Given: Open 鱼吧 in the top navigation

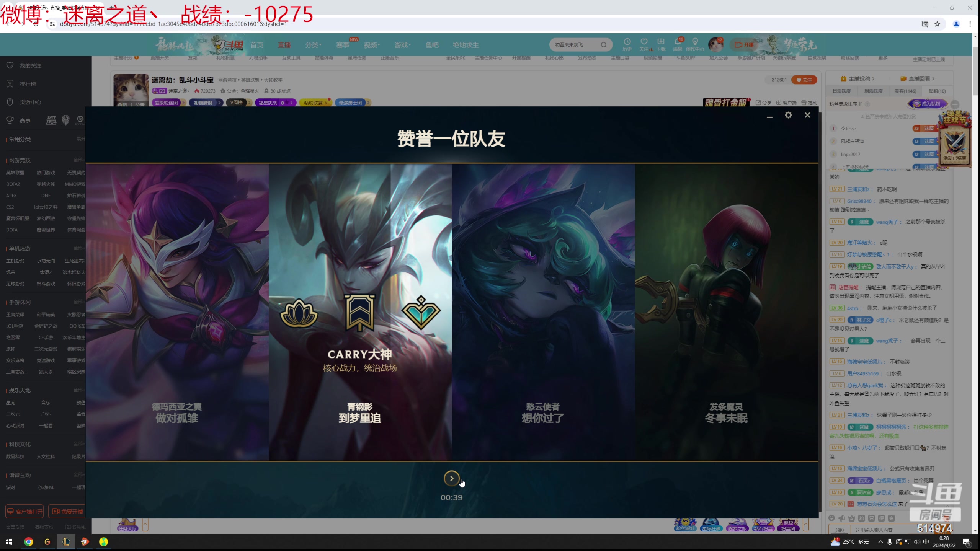Looking at the screenshot, I should click(432, 45).
